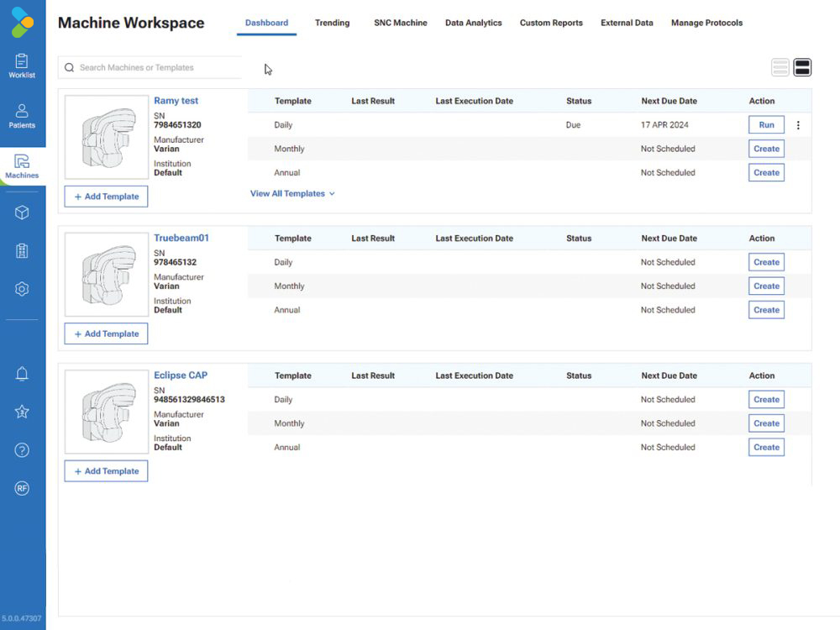Viewport: 840px width, 630px height.
Task: Click Add Template under Truebeam01
Action: coord(106,333)
